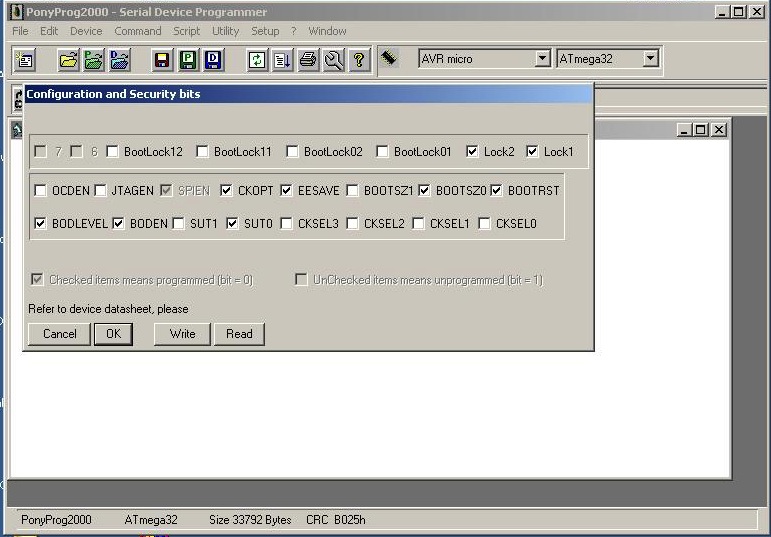The height and width of the screenshot is (537, 771).
Task: Confirm with the OK button
Action: pos(114,334)
